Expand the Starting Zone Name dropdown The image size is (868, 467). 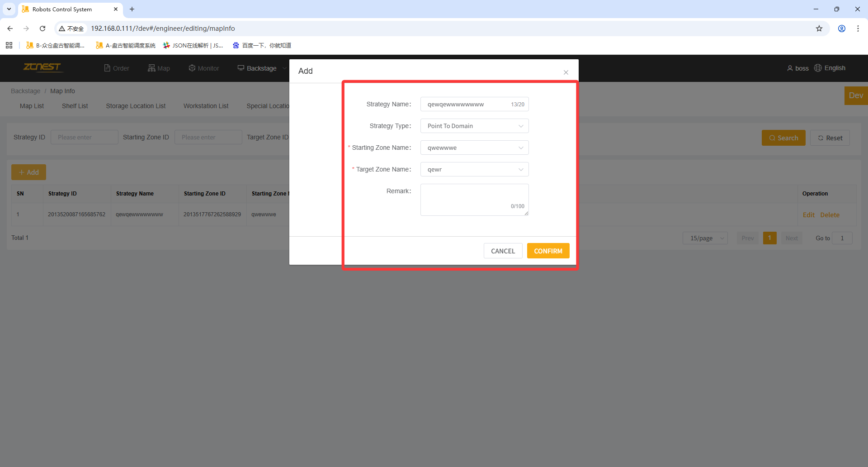pyautogui.click(x=474, y=148)
